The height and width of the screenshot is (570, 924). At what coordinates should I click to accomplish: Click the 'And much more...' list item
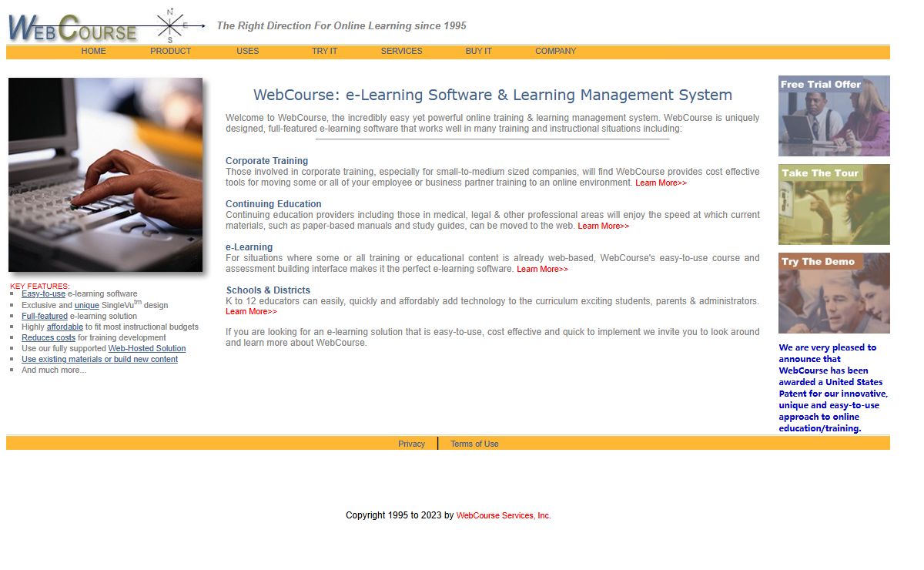click(x=54, y=370)
